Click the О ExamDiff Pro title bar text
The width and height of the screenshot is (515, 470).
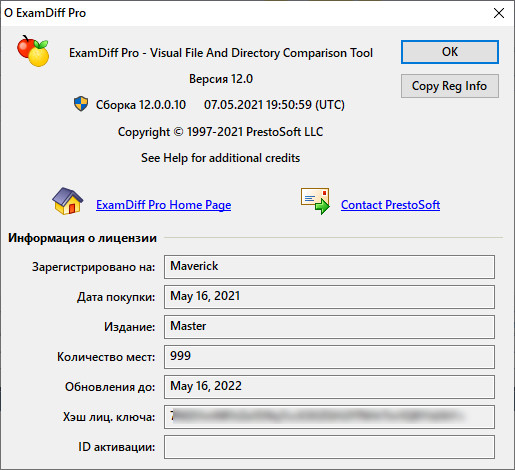pos(45,13)
